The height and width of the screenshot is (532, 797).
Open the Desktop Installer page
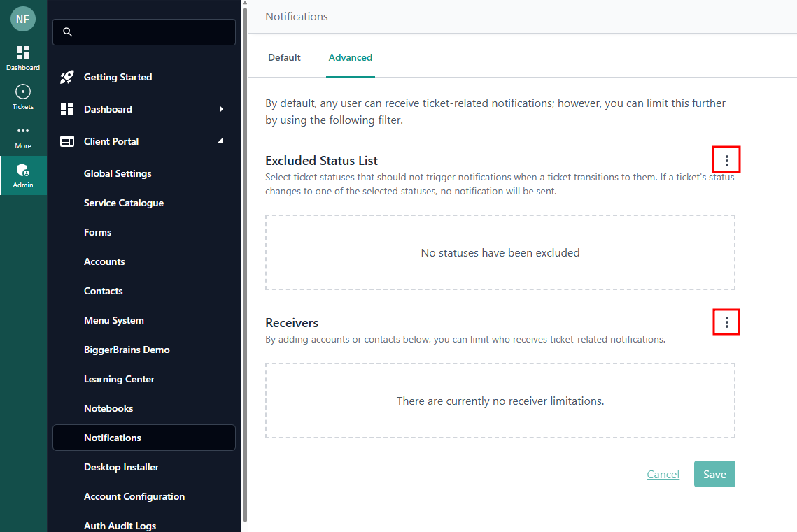[121, 467]
